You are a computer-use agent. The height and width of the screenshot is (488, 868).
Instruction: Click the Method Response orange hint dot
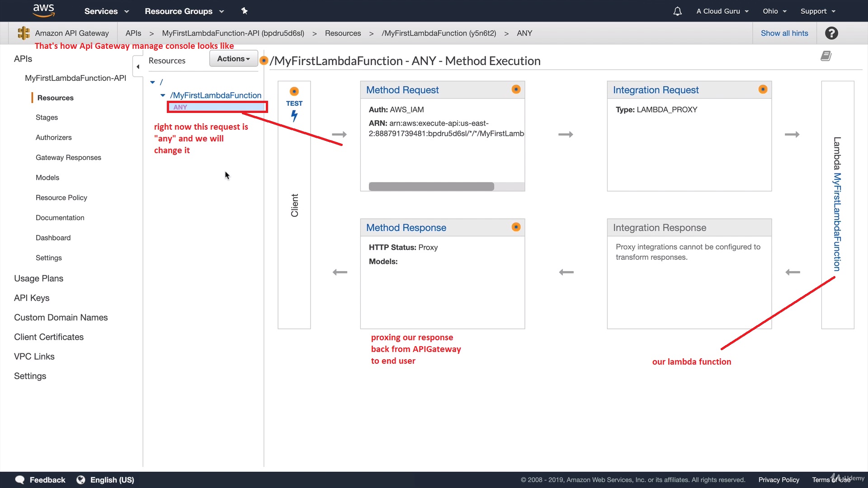516,227
